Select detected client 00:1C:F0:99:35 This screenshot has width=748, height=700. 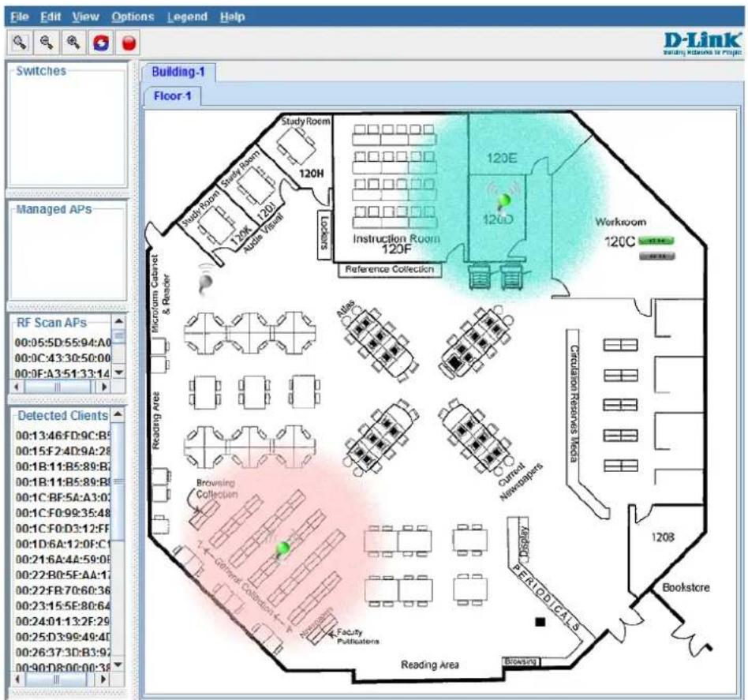[63, 513]
